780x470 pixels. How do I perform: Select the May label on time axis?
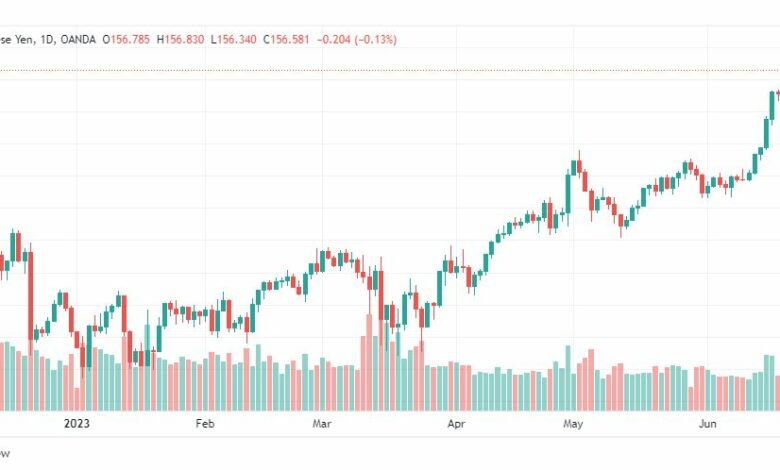point(573,424)
